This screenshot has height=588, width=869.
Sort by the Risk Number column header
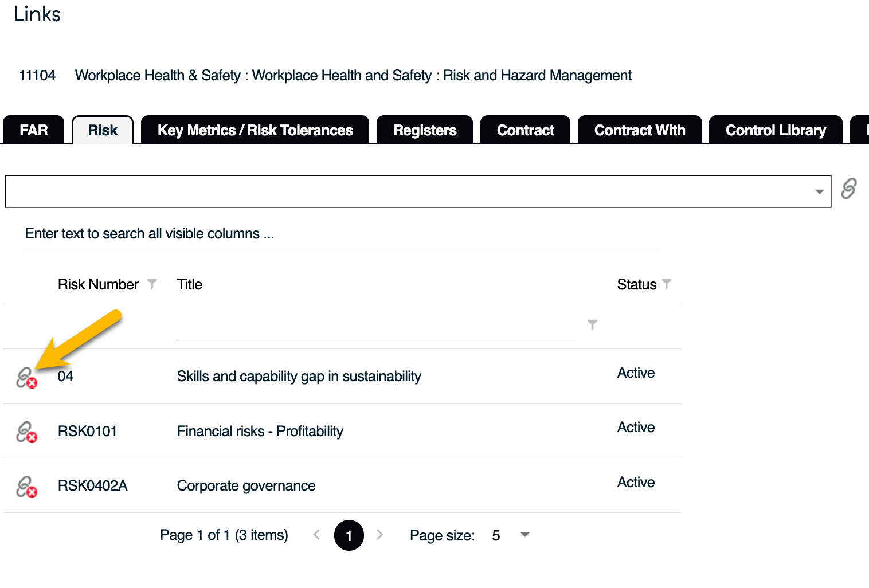click(x=98, y=284)
